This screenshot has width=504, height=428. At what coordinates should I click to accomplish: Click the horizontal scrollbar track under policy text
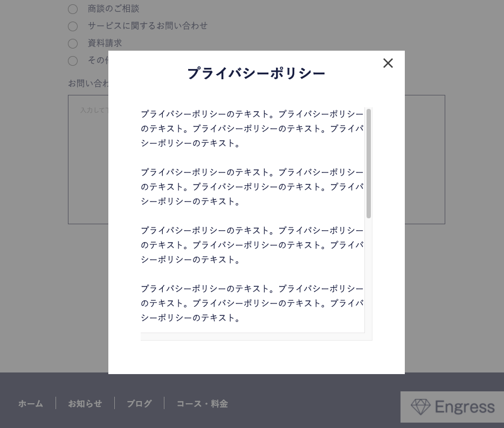252,337
